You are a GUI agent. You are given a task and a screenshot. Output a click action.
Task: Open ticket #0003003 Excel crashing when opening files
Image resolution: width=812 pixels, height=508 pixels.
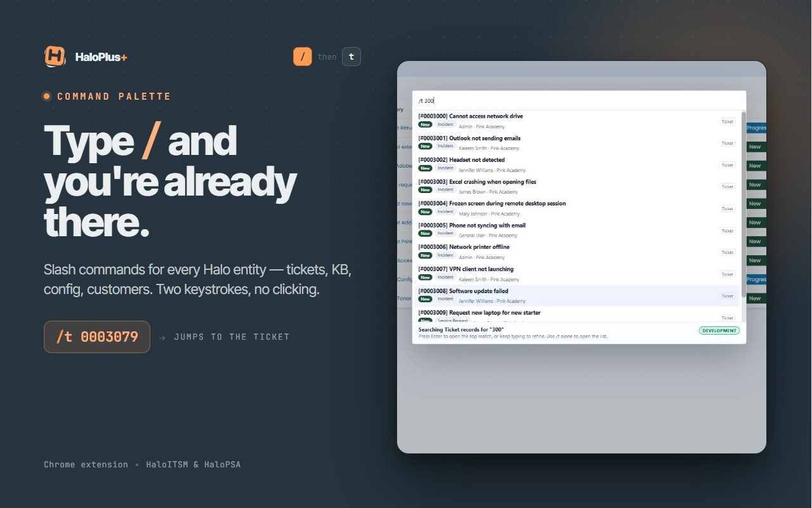577,186
